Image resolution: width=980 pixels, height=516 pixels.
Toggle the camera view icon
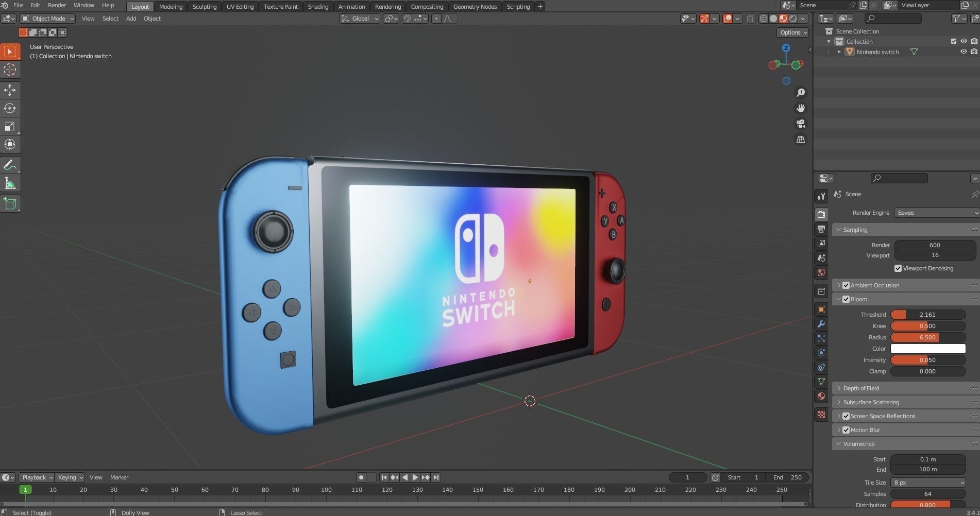click(801, 124)
